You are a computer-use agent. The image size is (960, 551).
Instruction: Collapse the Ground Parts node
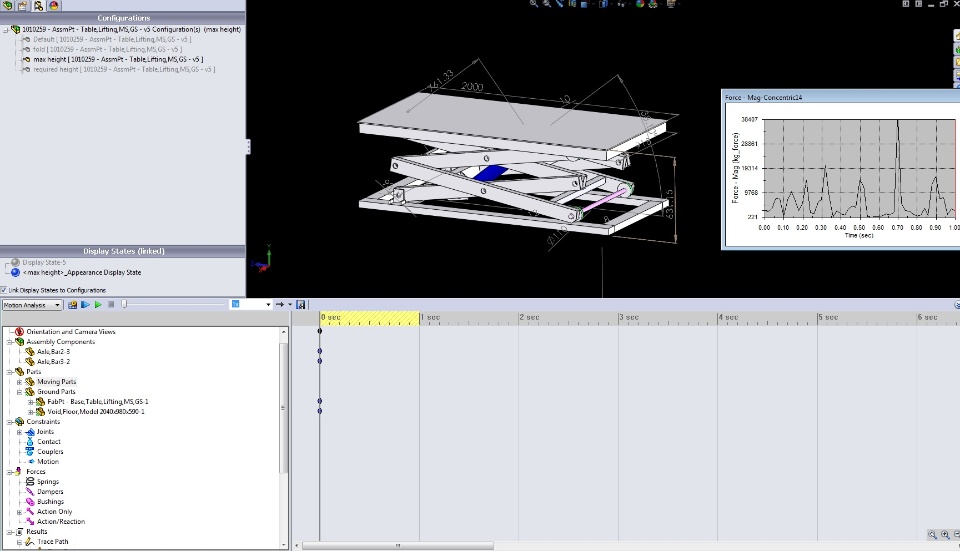coord(19,392)
